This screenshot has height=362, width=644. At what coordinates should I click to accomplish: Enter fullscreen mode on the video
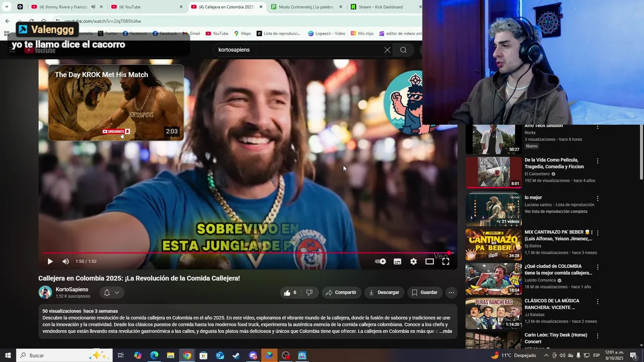coord(446,261)
